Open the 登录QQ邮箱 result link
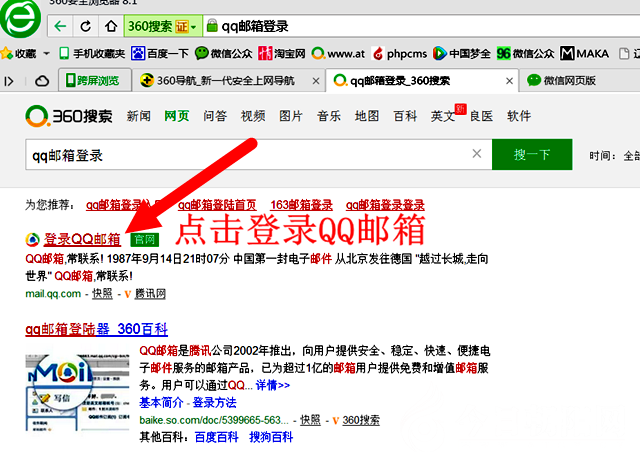The height and width of the screenshot is (452, 640). point(82,239)
